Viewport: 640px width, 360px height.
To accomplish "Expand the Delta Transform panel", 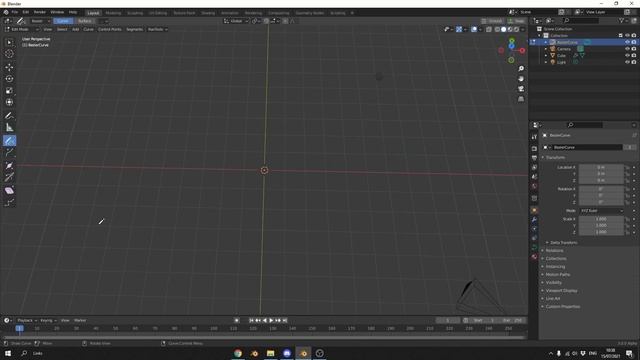I will coord(563,242).
